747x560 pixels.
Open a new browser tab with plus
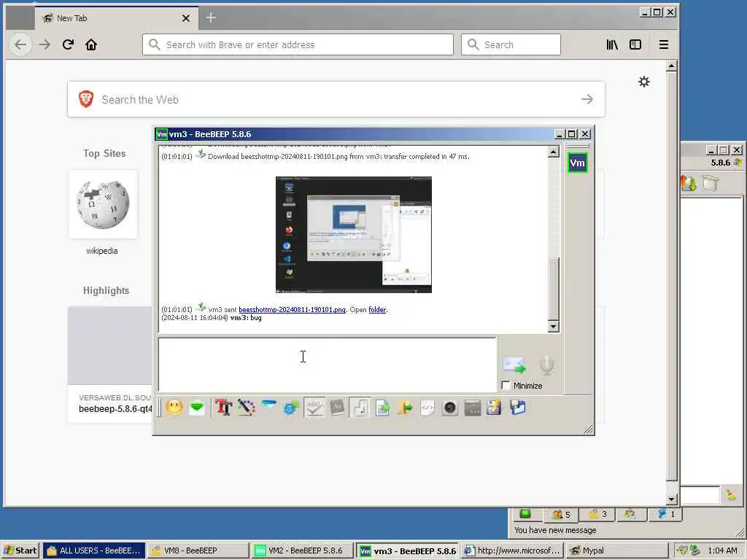[211, 18]
